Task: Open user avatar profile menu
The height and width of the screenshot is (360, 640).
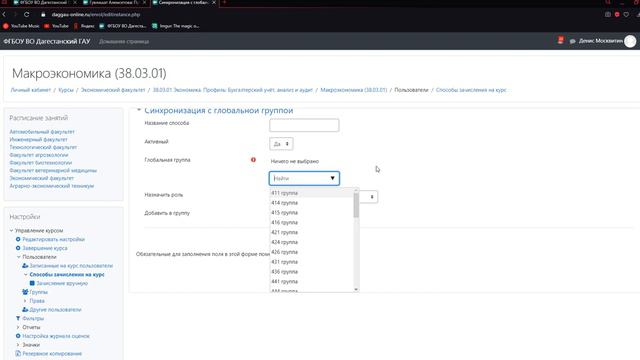Action: point(630,41)
